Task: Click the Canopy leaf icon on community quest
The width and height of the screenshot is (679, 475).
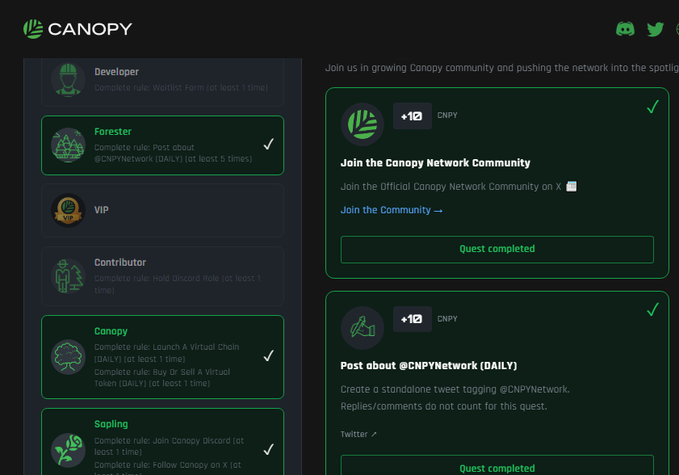Action: pos(362,124)
